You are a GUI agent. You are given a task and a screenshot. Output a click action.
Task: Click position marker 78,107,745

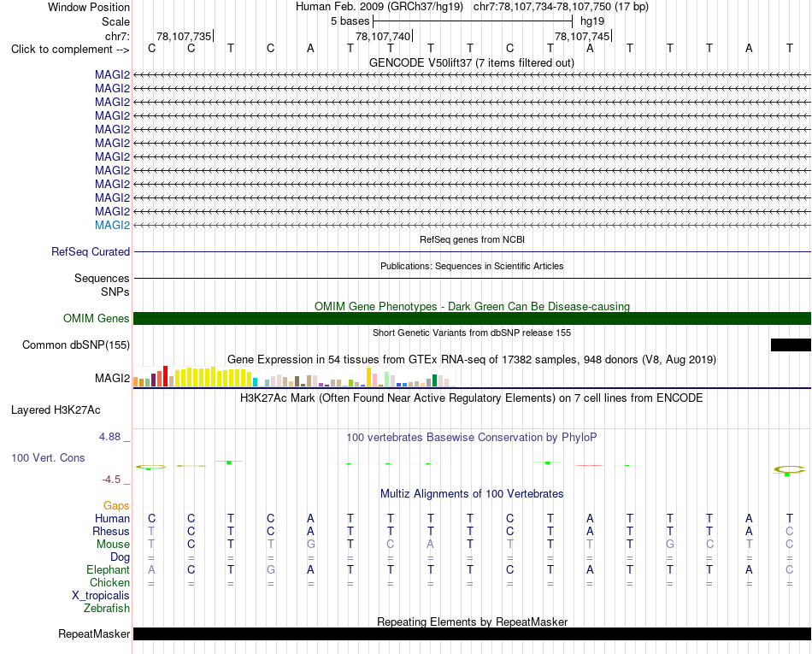(582, 36)
